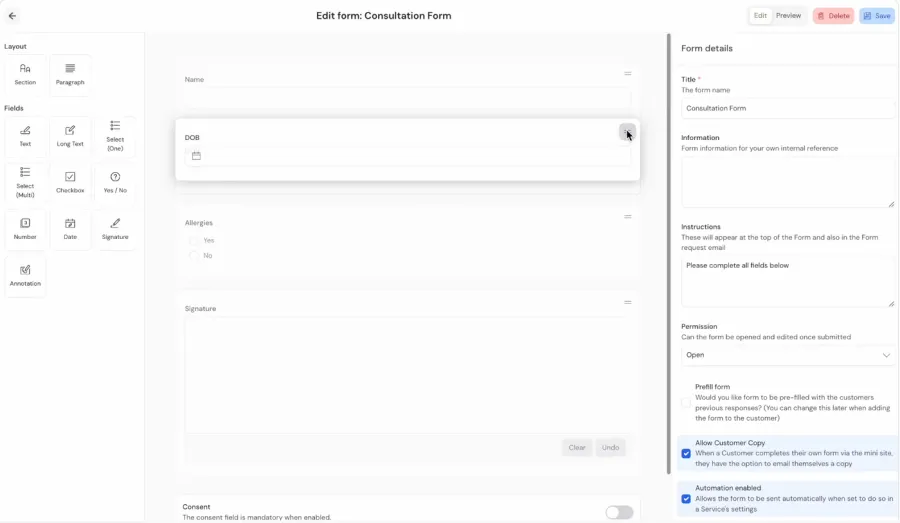Select the No option under Allergies
The image size is (900, 523).
(194, 255)
